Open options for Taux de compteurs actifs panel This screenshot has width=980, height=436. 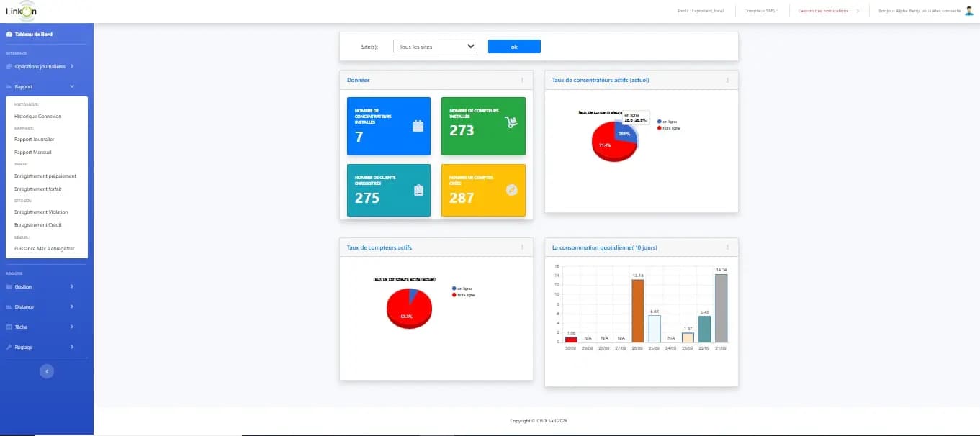(523, 247)
